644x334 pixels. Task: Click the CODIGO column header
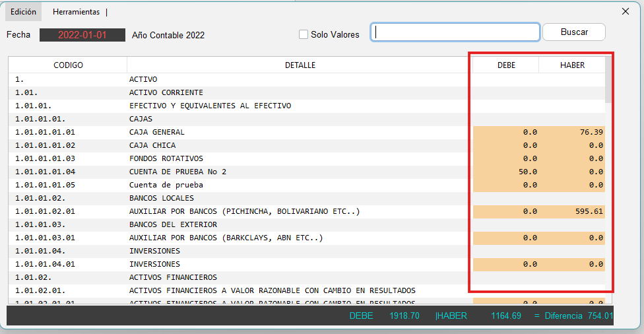click(68, 65)
